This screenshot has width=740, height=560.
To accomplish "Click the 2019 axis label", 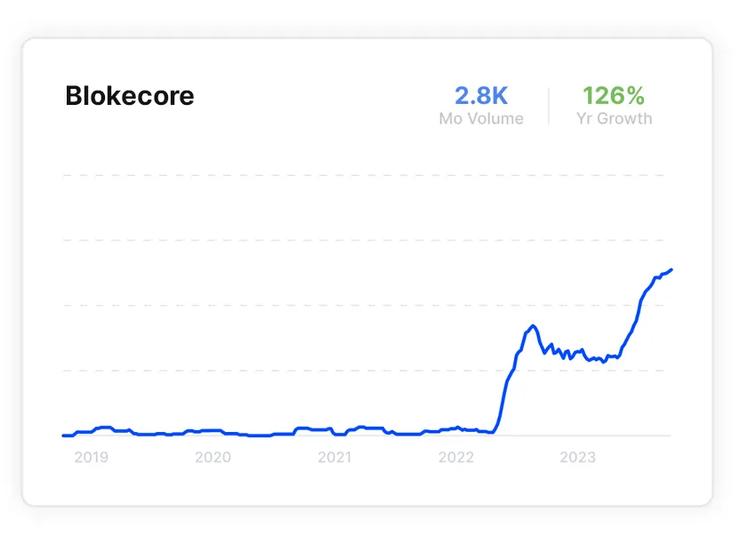I will tap(91, 457).
